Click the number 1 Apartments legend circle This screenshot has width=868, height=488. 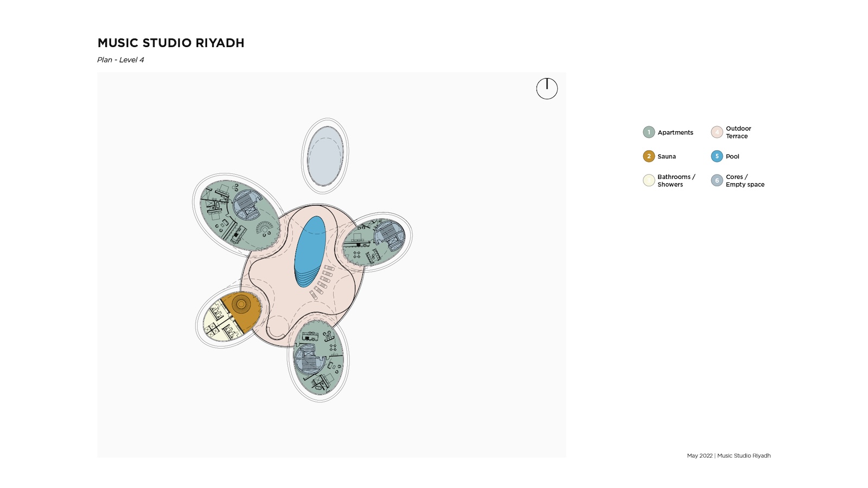[x=649, y=132]
